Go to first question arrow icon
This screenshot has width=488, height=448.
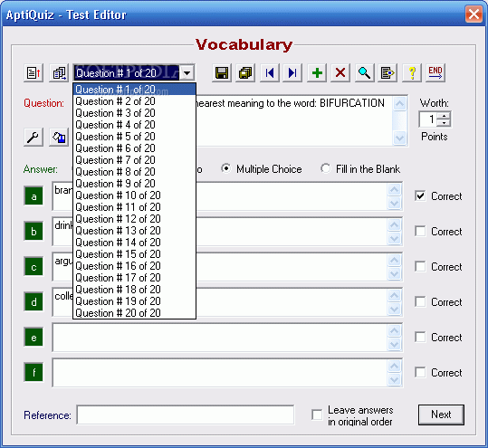point(270,73)
